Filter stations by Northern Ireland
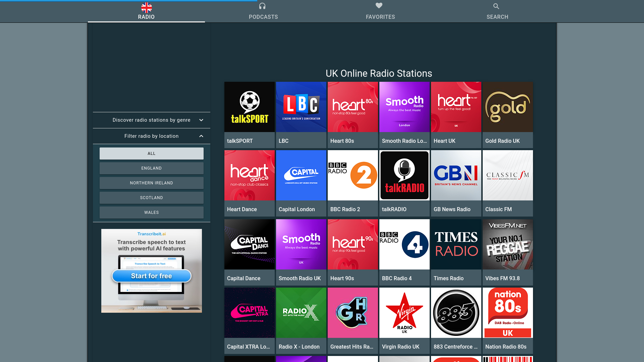Viewport: 644px width, 362px height. (152, 183)
